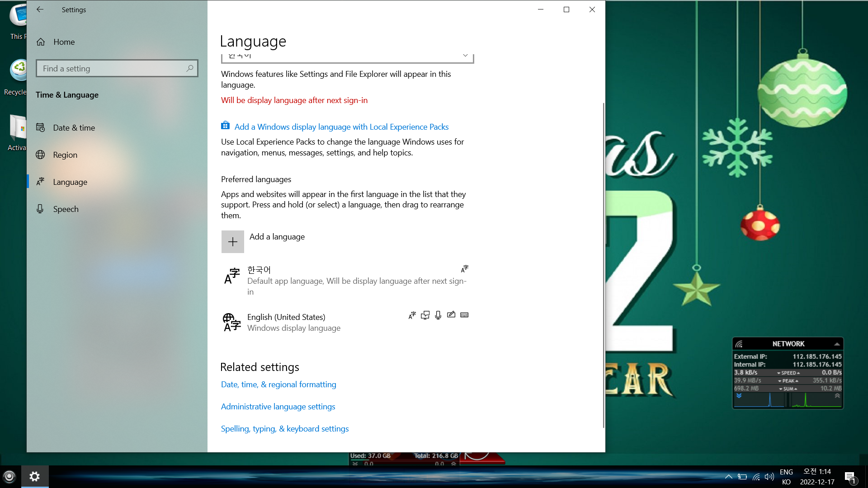Toggle the SUM label in network widget
Screen dimensions: 868x488
[788, 389]
